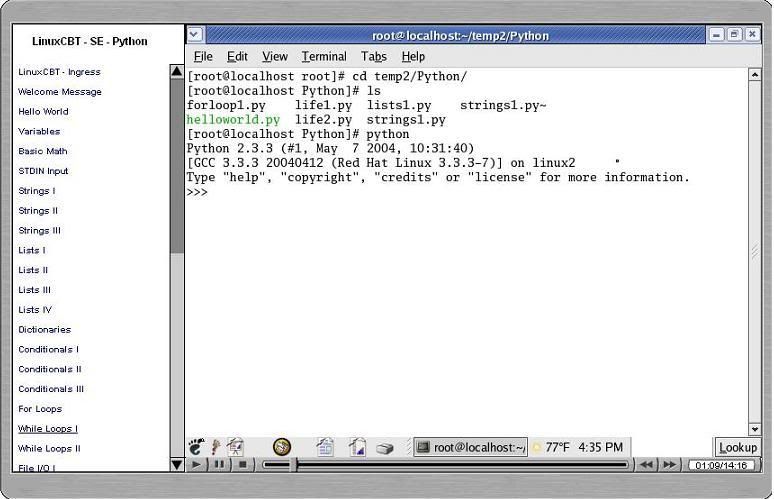Click the Python >>> prompt line
774x499 pixels.
[197, 192]
